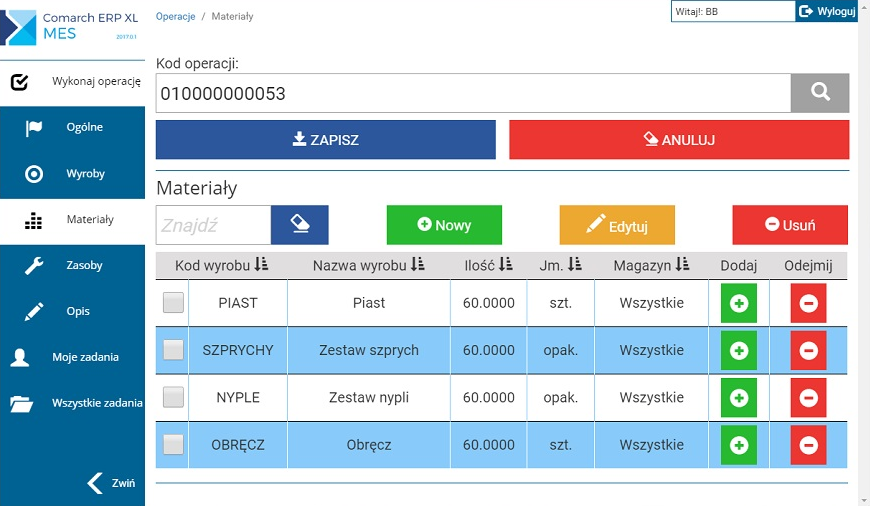Subtract quantity with minus in OBRĘCZ row
This screenshot has width=870, height=506.
(x=808, y=445)
